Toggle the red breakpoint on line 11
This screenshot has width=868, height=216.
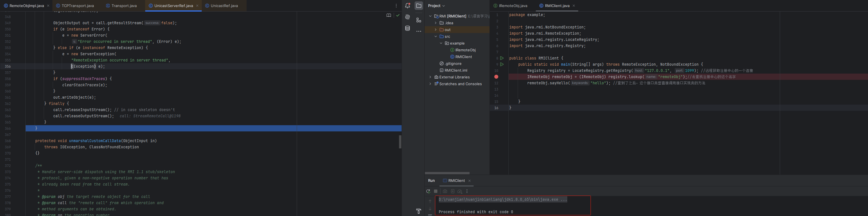tap(496, 77)
